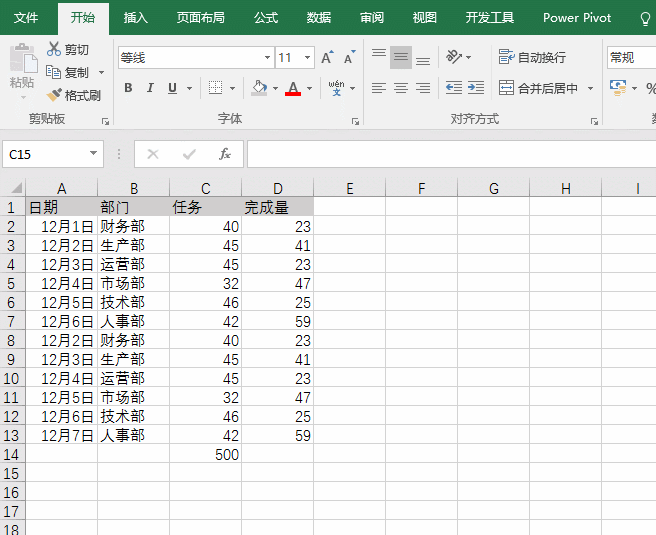The width and height of the screenshot is (656, 535).
Task: Toggle bold formatting
Action: click(x=128, y=88)
